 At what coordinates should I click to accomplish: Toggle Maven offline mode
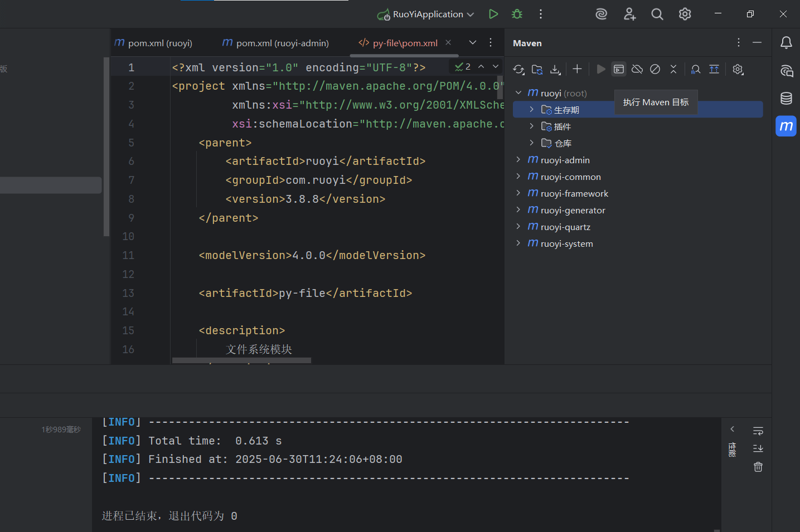tap(637, 69)
